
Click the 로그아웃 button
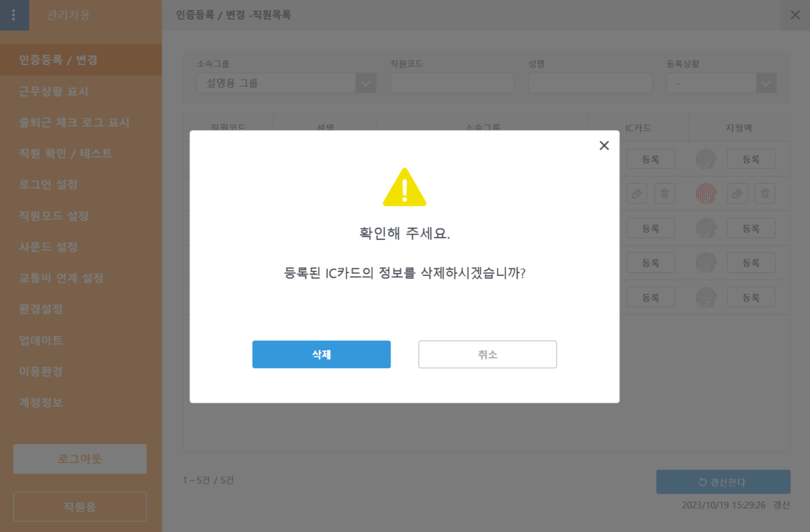pyautogui.click(x=80, y=459)
